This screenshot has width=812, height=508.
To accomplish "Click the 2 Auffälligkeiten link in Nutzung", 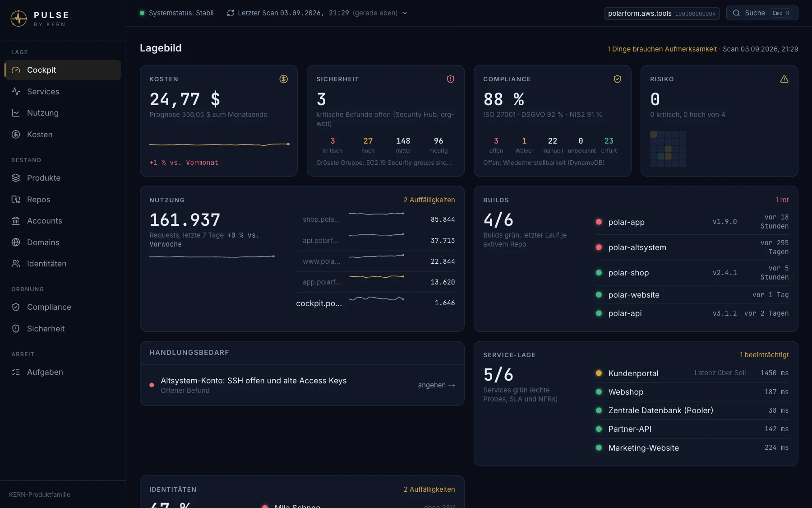I will click(429, 200).
